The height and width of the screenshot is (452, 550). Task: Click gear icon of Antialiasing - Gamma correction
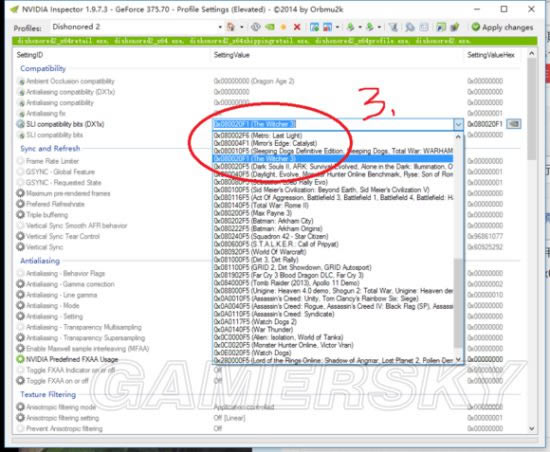tap(20, 284)
